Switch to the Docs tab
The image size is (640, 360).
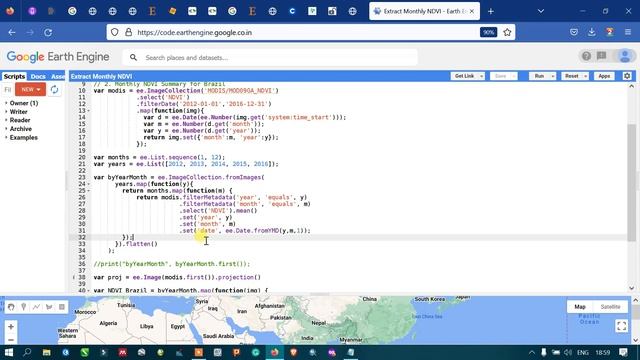point(38,76)
